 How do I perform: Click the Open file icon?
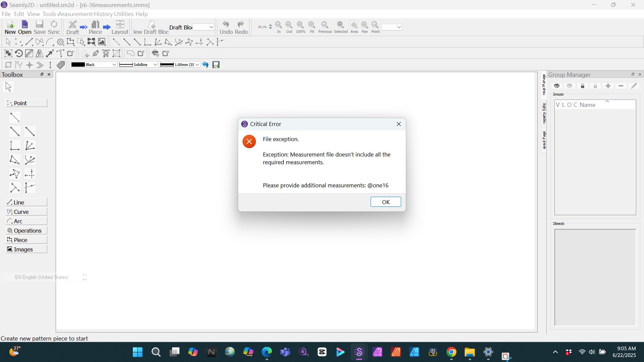coord(24,27)
